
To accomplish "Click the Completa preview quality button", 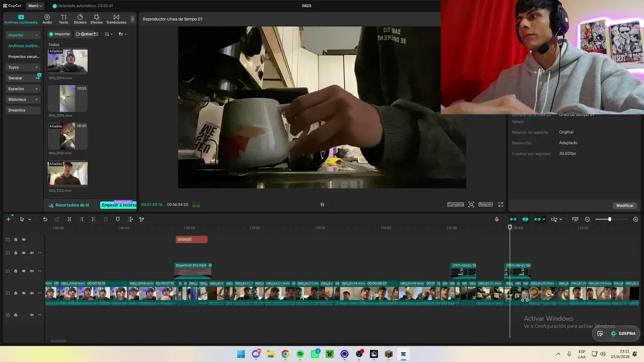I will (455, 205).
